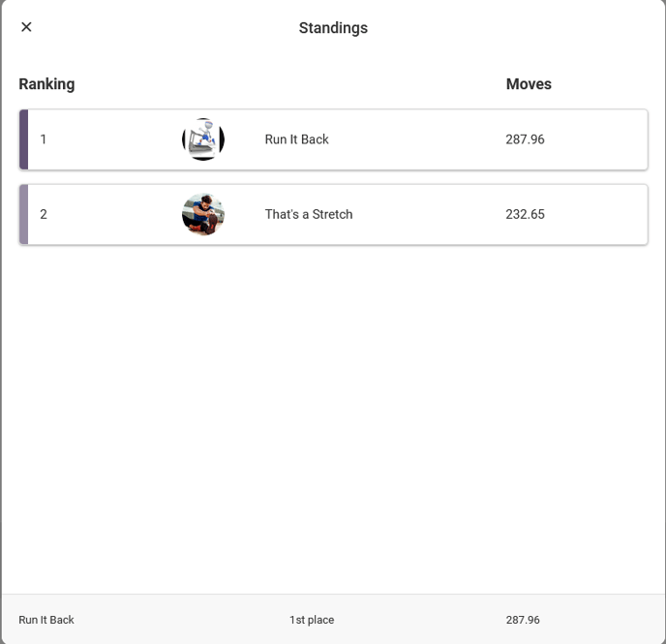666x644 pixels.
Task: Click light purple bar on second-place row
Action: (x=24, y=214)
